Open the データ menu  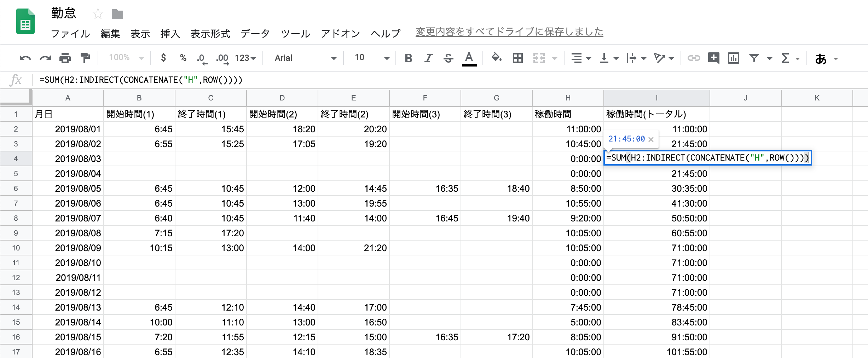pyautogui.click(x=255, y=34)
